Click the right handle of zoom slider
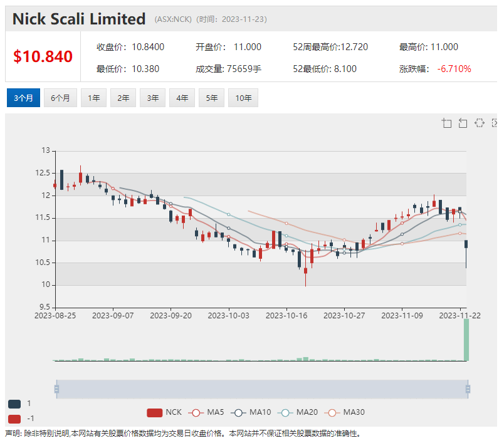 (x=468, y=389)
